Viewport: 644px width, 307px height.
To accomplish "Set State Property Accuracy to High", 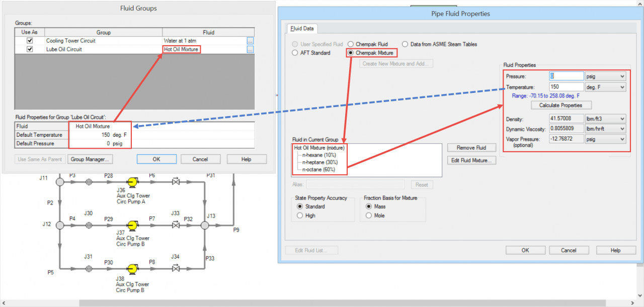I will pos(300,216).
